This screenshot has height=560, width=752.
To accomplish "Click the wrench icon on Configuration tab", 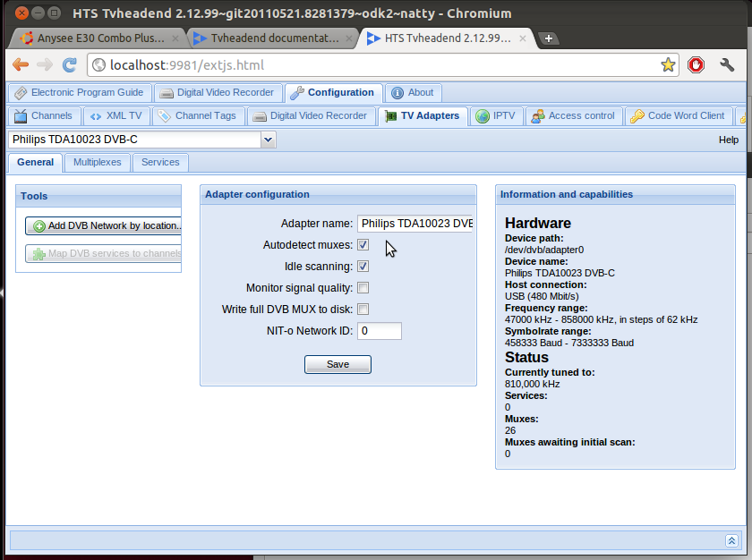I will (297, 93).
